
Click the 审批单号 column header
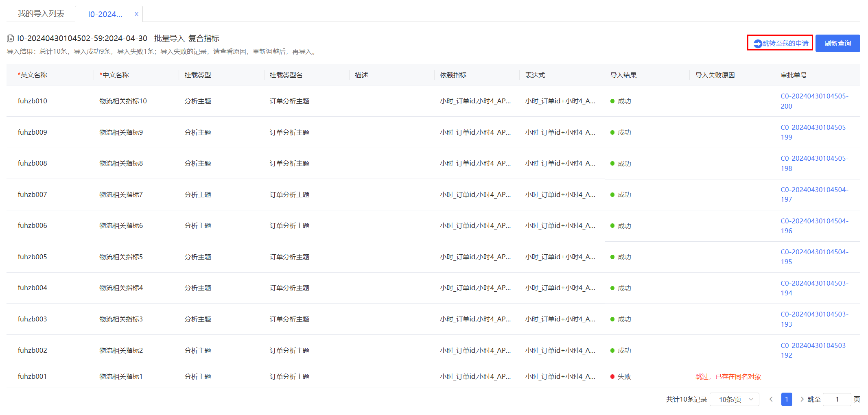click(x=794, y=75)
